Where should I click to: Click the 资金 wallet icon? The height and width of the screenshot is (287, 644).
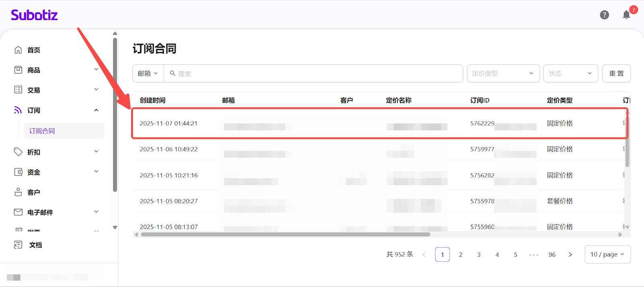tap(18, 172)
